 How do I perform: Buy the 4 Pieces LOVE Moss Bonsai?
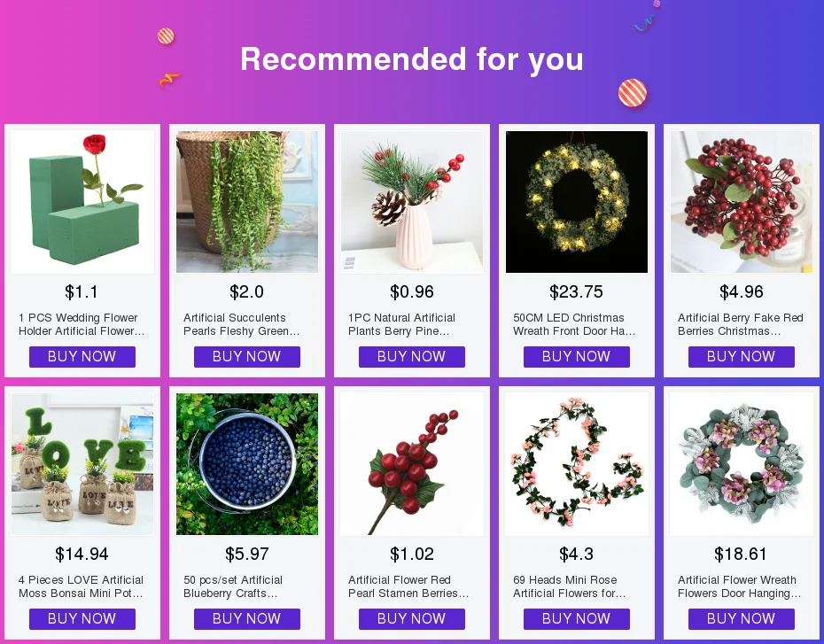(82, 619)
